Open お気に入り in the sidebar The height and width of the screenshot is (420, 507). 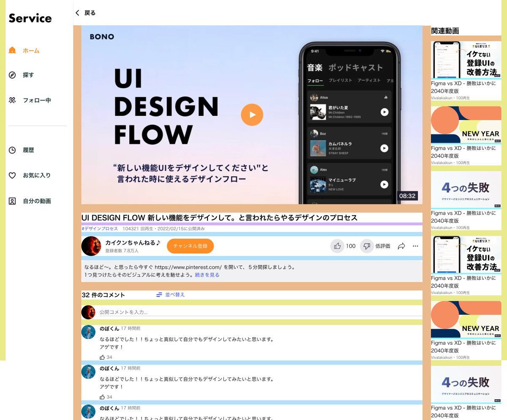[x=30, y=175]
